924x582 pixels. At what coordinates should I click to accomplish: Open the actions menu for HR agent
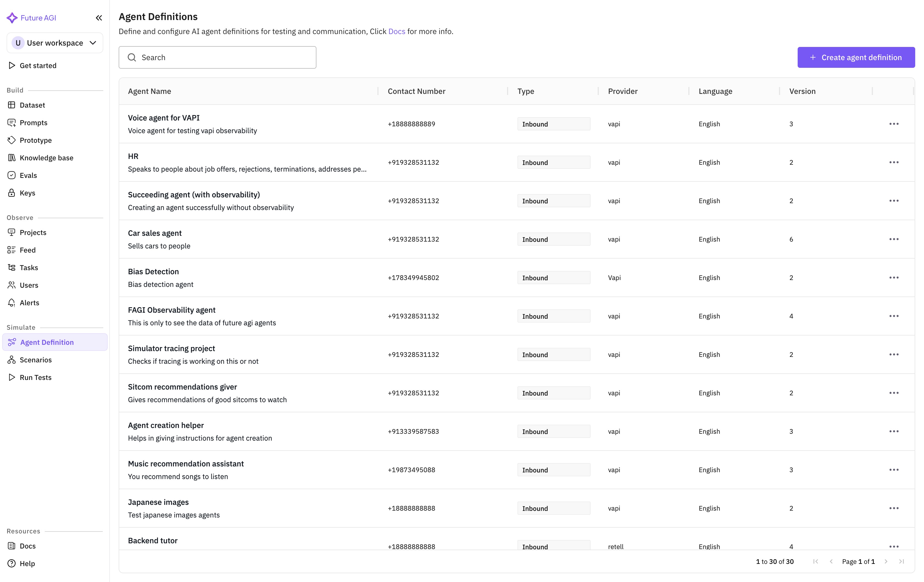[894, 162]
